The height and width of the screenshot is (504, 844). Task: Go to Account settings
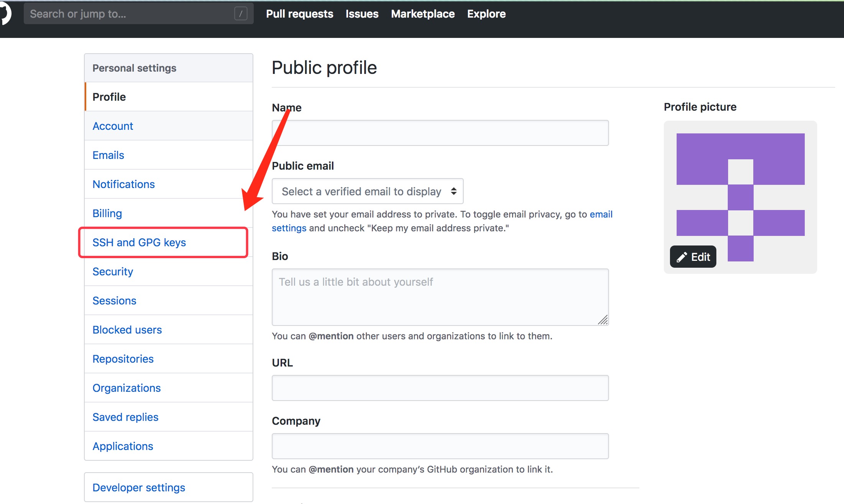tap(169, 126)
